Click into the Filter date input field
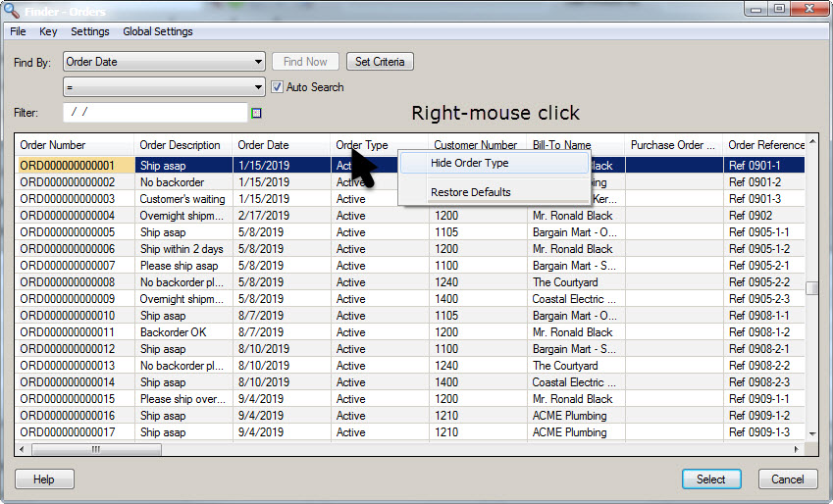The image size is (833, 504). 155,112
